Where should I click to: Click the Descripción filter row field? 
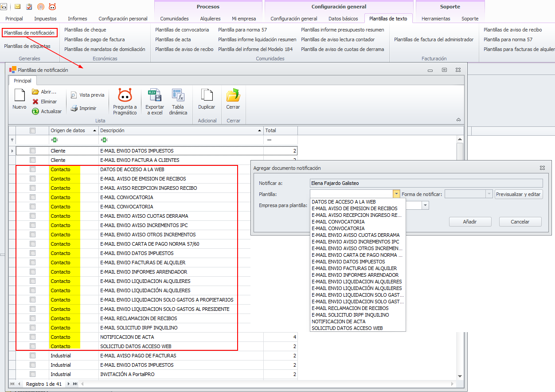[180, 140]
